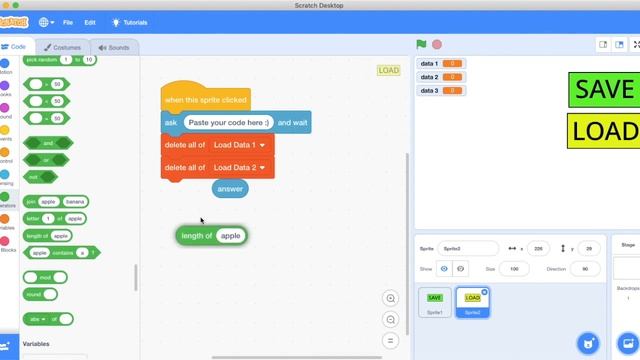Switch to small stage layout

(x=603, y=44)
